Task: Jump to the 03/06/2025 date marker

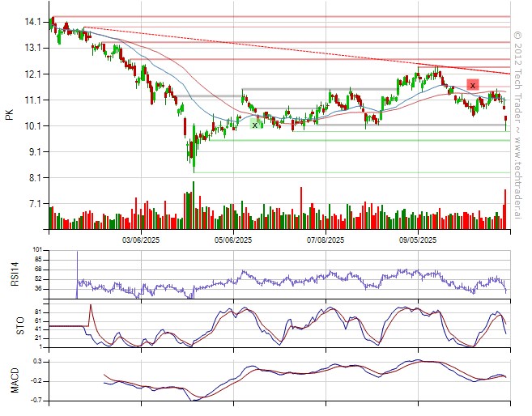Action: 139,240
